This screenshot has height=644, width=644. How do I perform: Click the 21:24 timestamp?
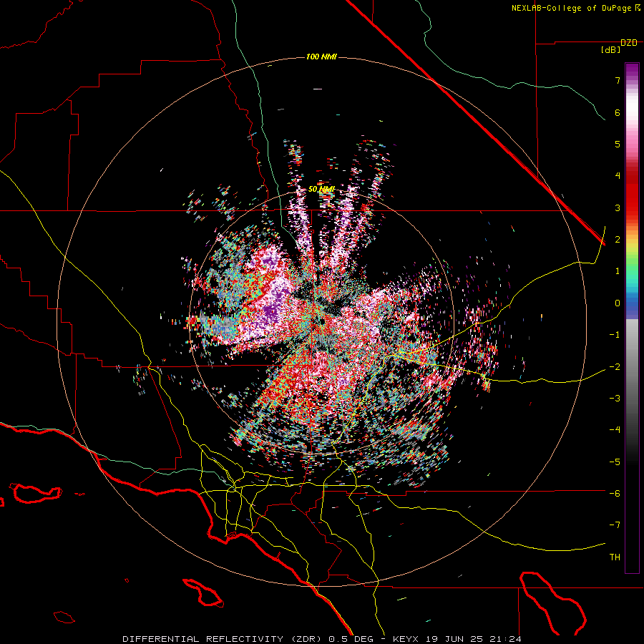pyautogui.click(x=505, y=639)
